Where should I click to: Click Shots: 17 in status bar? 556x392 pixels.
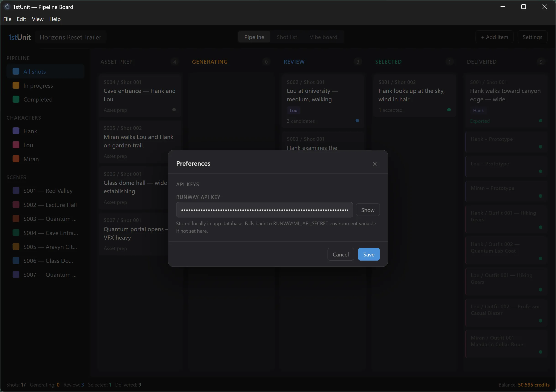[x=16, y=385]
